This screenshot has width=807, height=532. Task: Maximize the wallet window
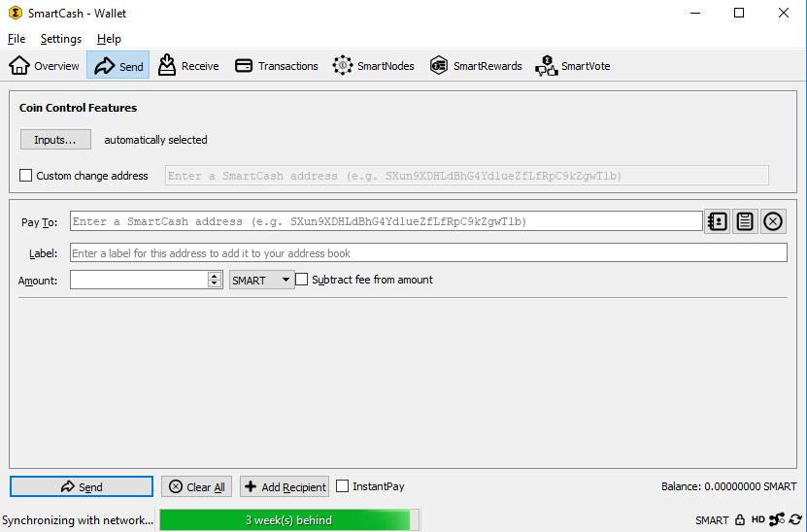click(739, 13)
